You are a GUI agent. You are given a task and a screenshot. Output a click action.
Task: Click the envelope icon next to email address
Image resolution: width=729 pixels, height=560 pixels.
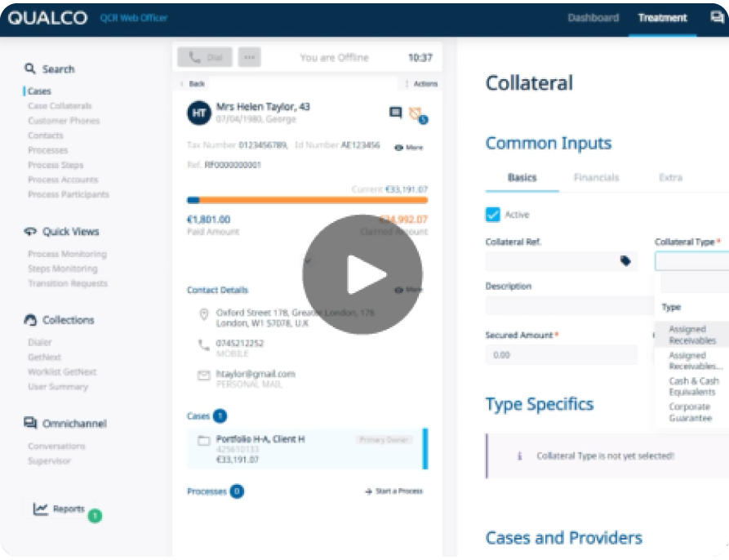pyautogui.click(x=204, y=376)
